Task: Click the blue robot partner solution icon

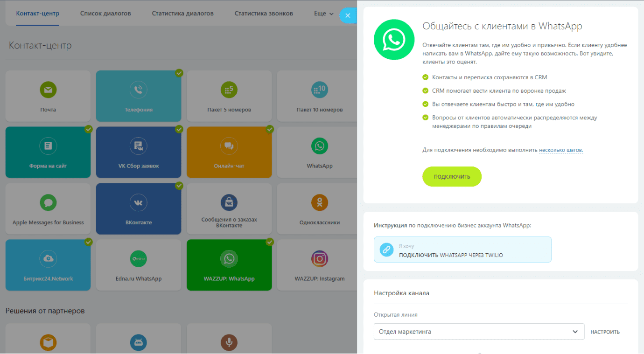Action: 139,343
